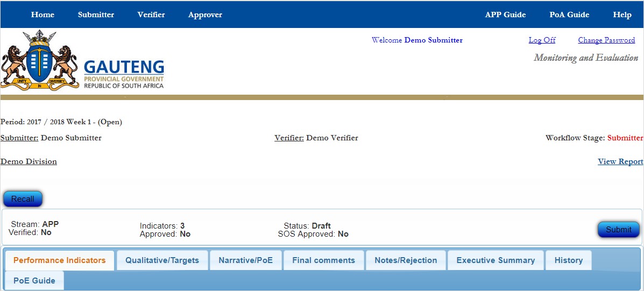644x291 pixels.
Task: Open the Executive Summary tab
Action: (x=496, y=260)
